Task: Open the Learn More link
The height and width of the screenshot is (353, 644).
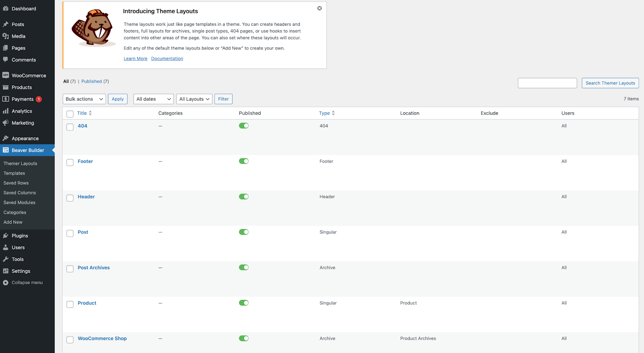Action: (136, 59)
